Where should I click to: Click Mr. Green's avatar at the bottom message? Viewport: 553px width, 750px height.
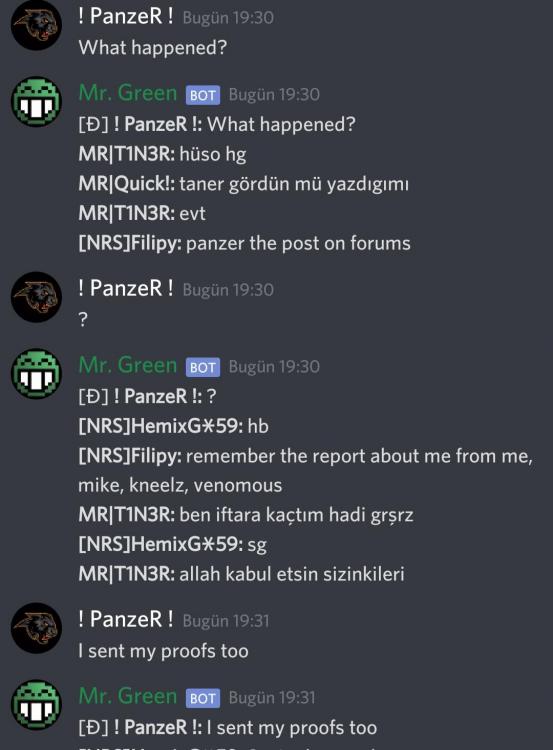coord(36,705)
